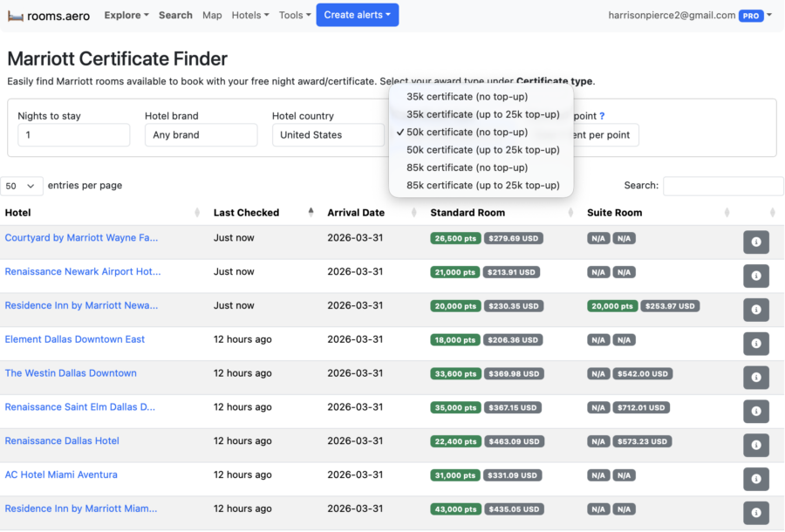Screen dimensions: 785x532
Task: Select 50k certificate (up to 25k top-up)
Action: click(483, 150)
